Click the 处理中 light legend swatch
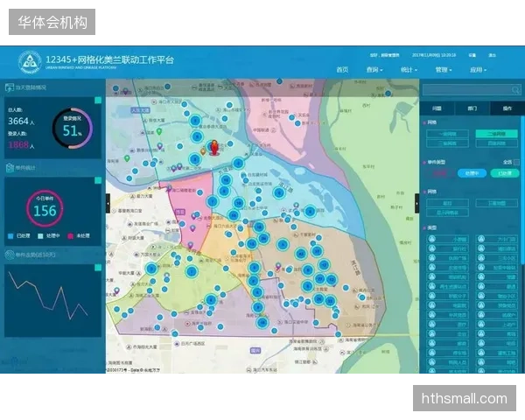This screenshot has width=525, height=420. click(x=40, y=236)
